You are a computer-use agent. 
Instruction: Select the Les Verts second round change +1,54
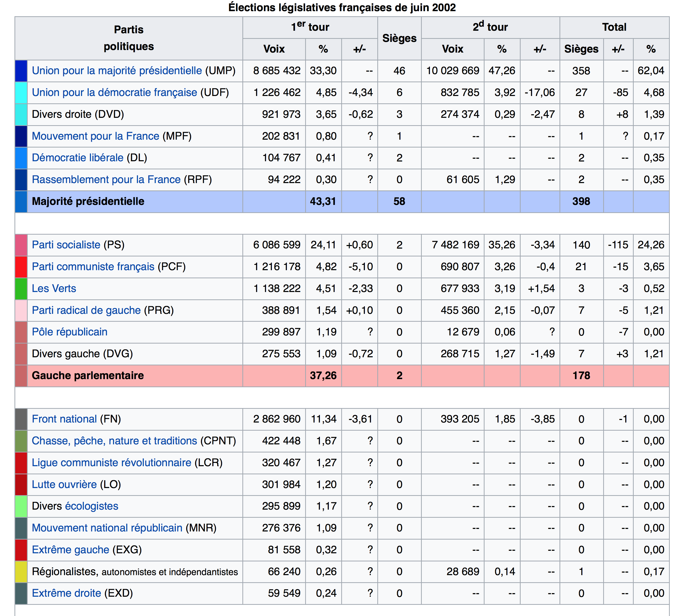(541, 288)
